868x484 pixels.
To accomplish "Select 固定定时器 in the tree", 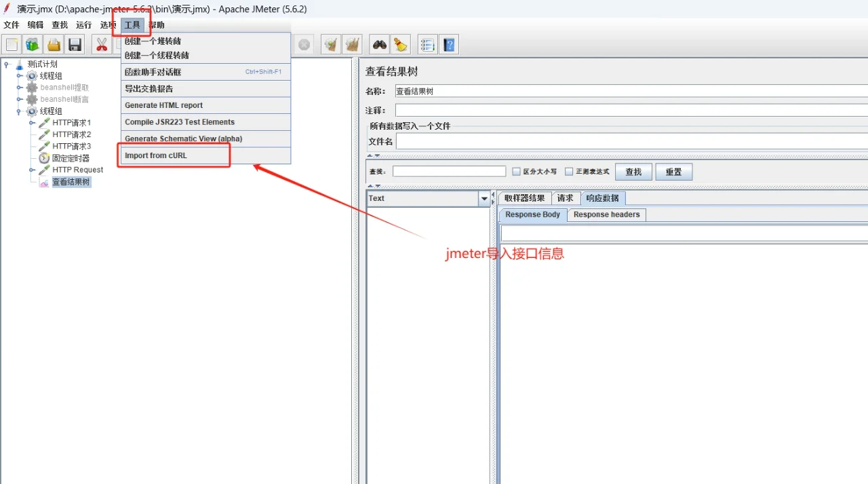I will coord(71,158).
